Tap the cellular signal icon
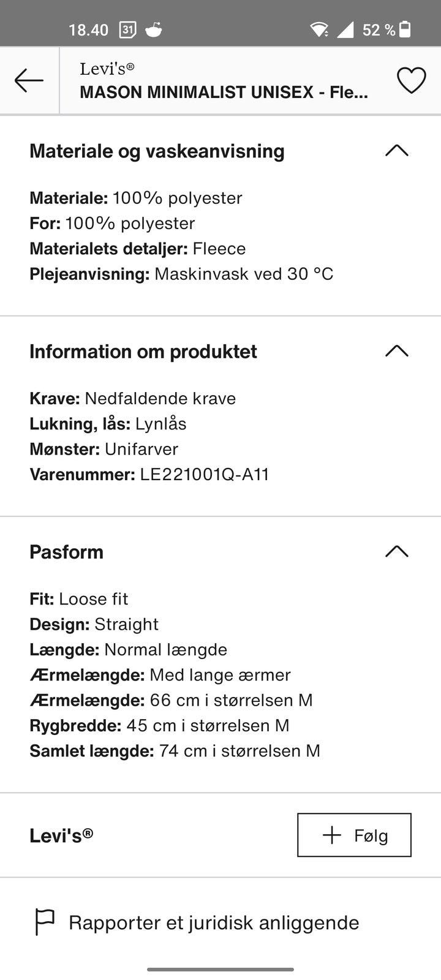The height and width of the screenshot is (980, 441). pyautogui.click(x=345, y=29)
